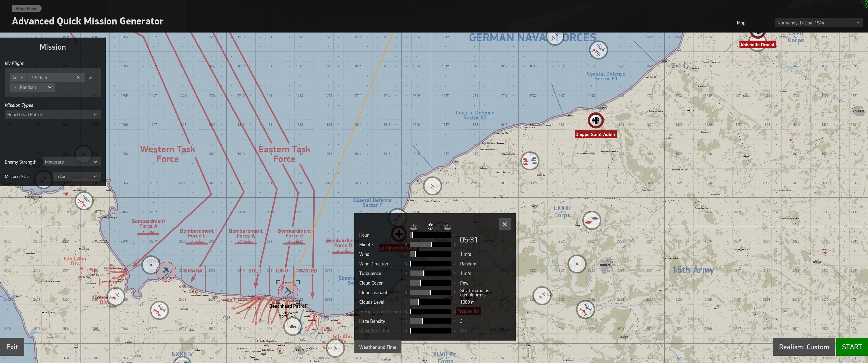Increase Wind with the right arrow

coord(454,254)
